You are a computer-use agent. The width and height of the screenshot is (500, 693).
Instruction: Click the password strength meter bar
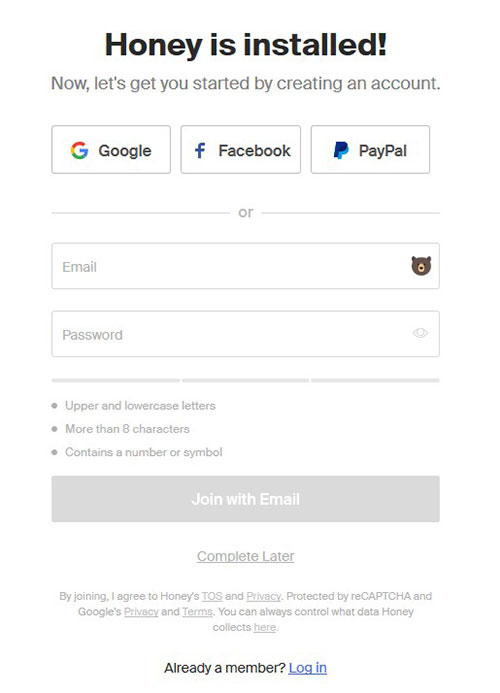(245, 380)
